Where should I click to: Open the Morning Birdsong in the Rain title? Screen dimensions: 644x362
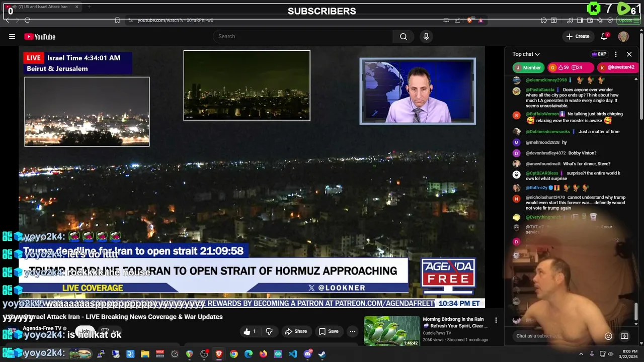point(455,322)
